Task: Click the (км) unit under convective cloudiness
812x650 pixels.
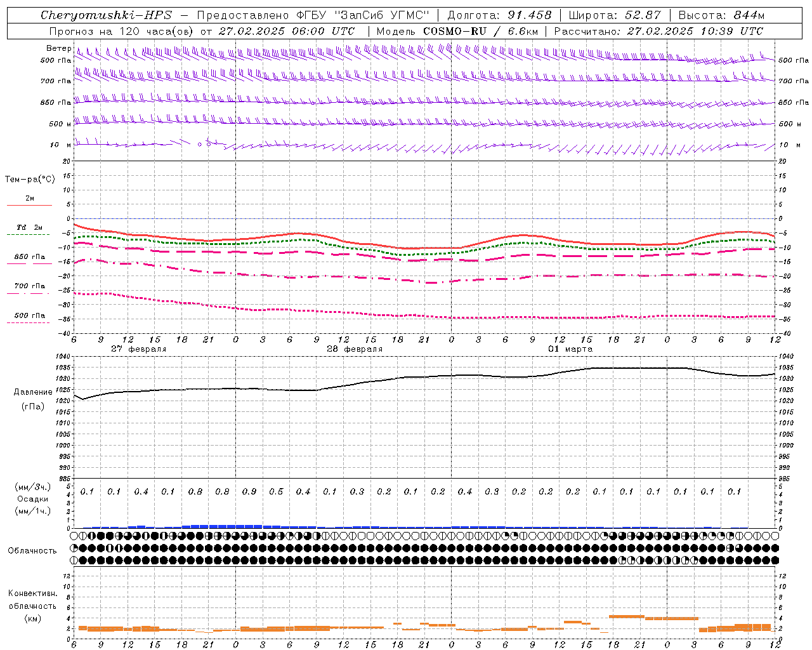Action: tap(33, 618)
